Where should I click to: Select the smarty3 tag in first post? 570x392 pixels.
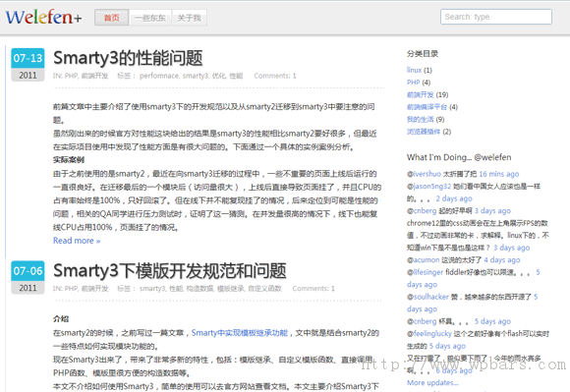pos(196,76)
